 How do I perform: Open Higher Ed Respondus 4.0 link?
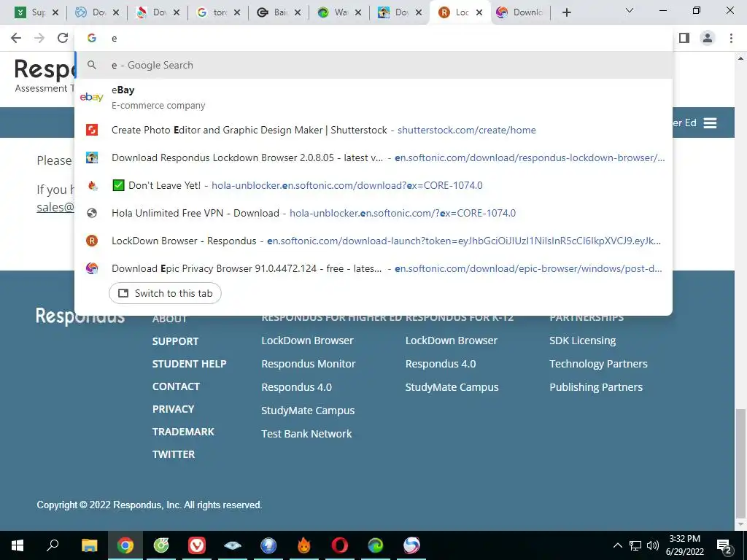tap(296, 387)
